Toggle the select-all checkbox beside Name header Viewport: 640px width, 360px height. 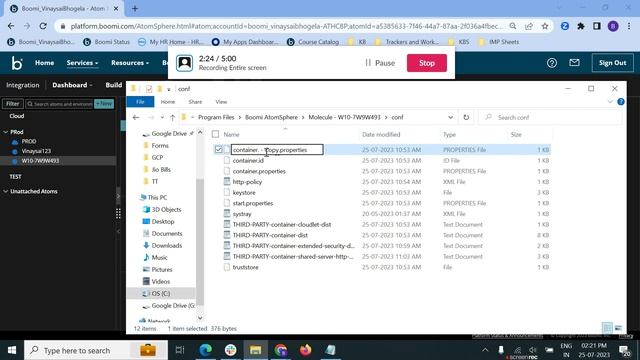[216, 134]
